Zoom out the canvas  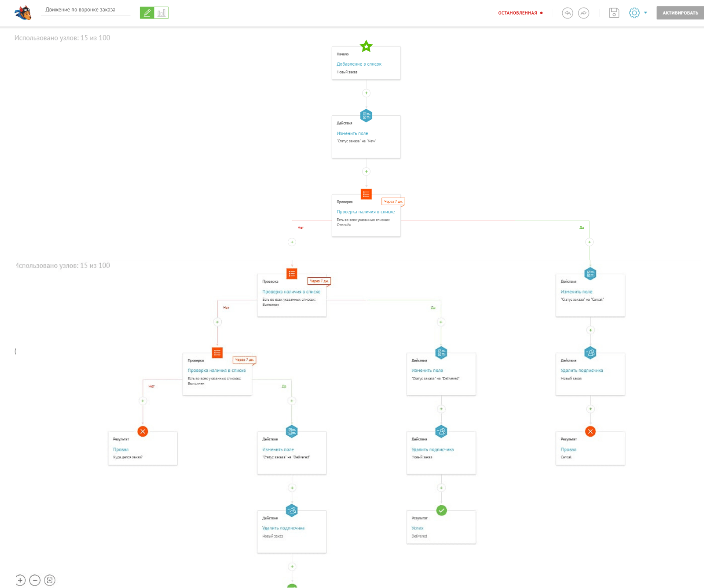(35, 580)
